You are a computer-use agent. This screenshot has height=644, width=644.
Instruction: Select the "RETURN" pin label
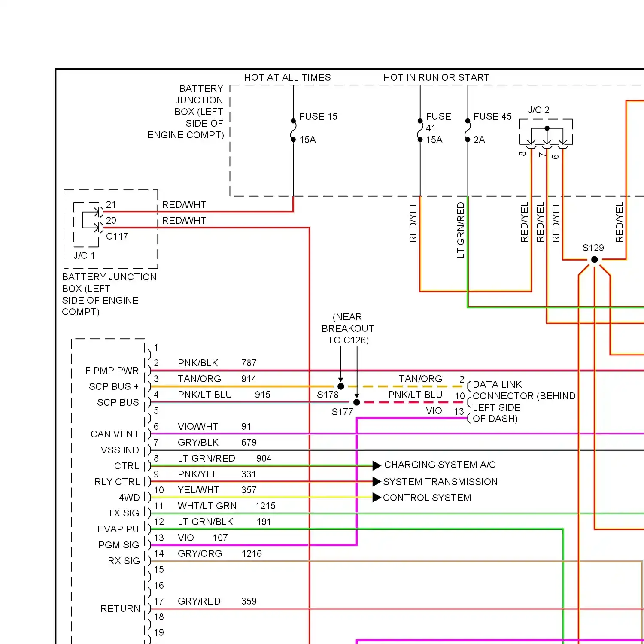click(x=120, y=608)
